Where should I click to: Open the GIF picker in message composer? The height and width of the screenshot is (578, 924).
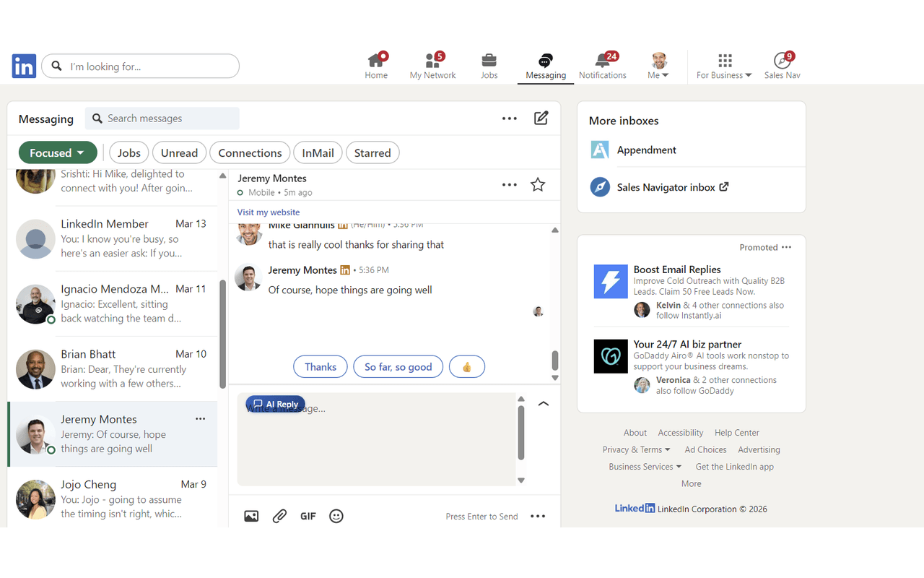[308, 516]
